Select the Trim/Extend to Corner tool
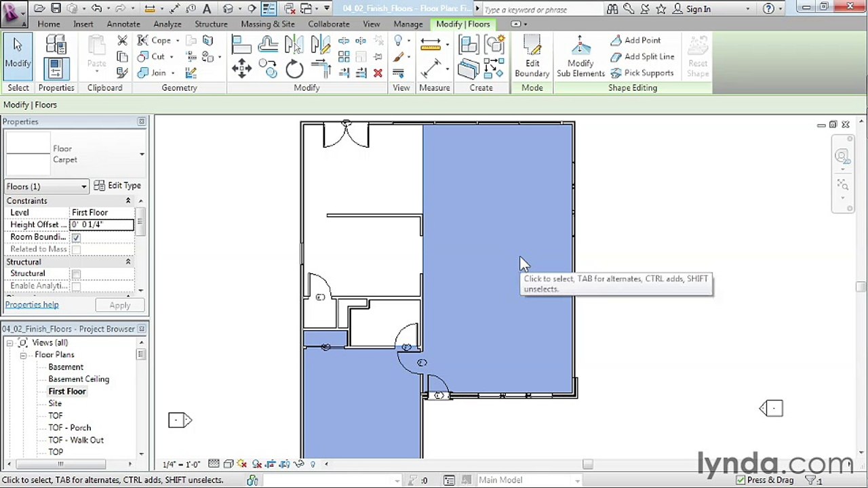The height and width of the screenshot is (488, 868). click(321, 68)
